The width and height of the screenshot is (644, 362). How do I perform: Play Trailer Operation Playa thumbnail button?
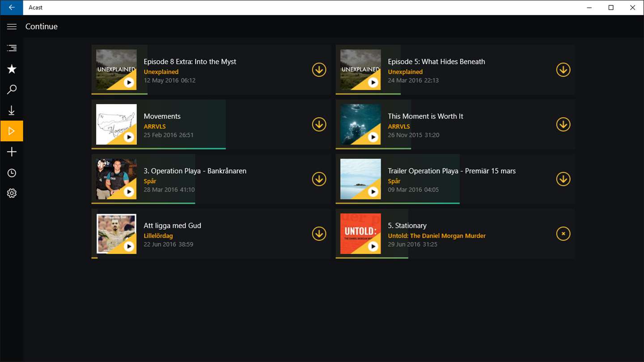[x=373, y=192]
